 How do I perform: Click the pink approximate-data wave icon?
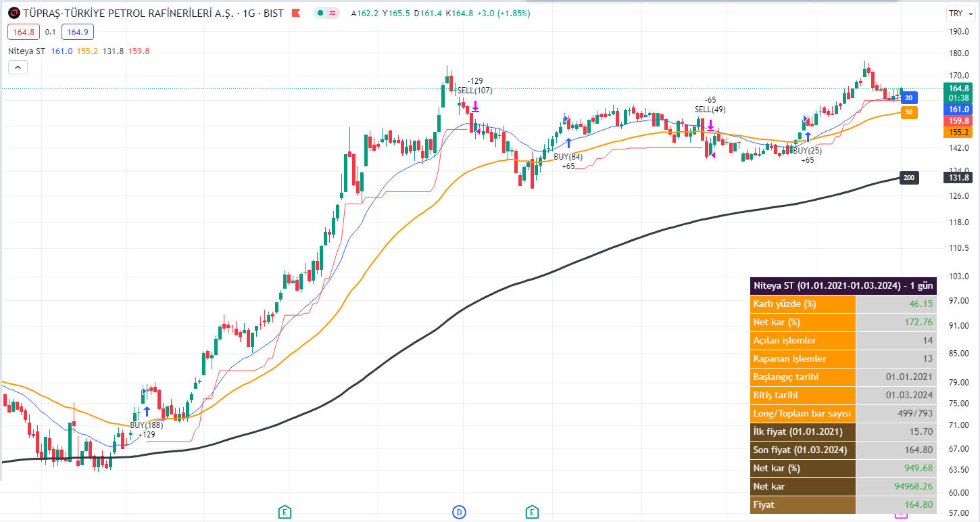coord(332,14)
